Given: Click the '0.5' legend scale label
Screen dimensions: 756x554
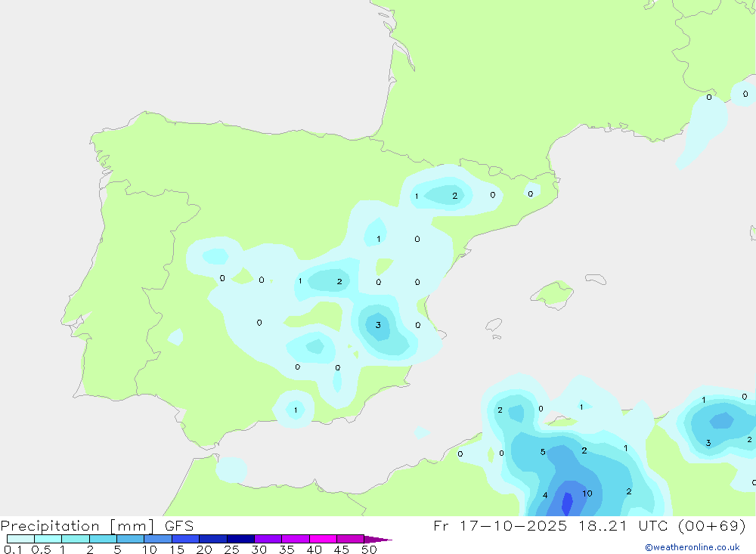Looking at the screenshot, I should 41,549.
